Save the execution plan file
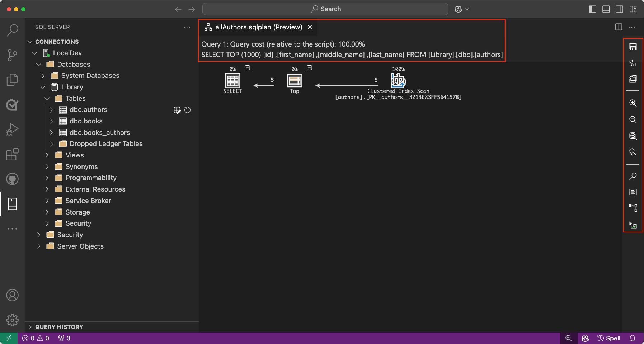 pos(633,47)
